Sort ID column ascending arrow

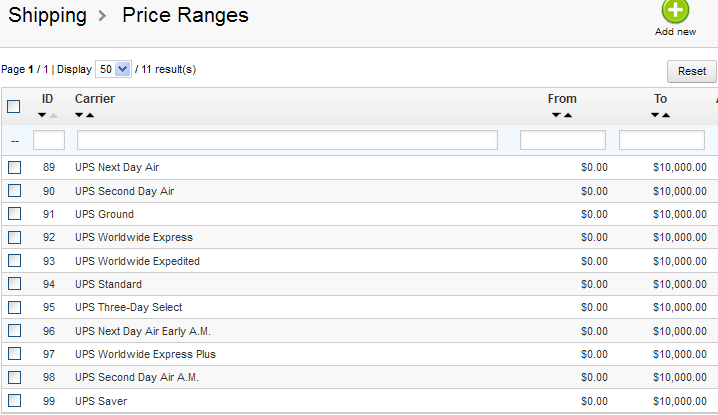click(x=53, y=115)
